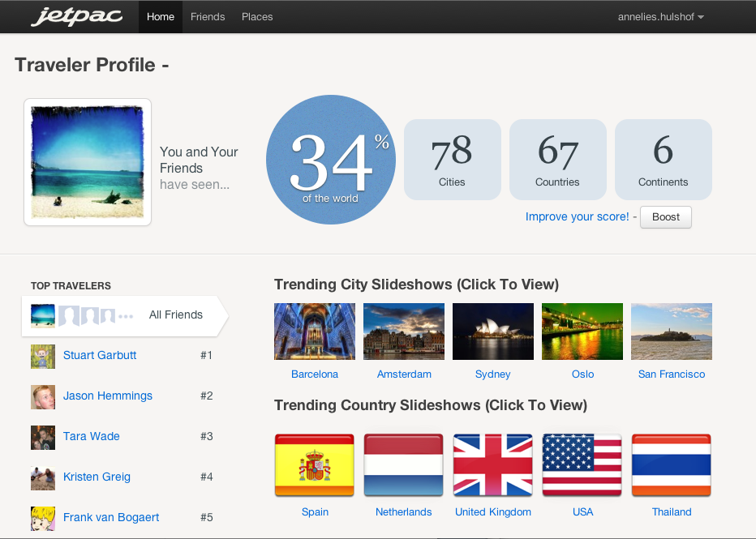Open the annelies.hulshof account dropdown
Image resolution: width=756 pixels, height=539 pixels.
tap(660, 17)
